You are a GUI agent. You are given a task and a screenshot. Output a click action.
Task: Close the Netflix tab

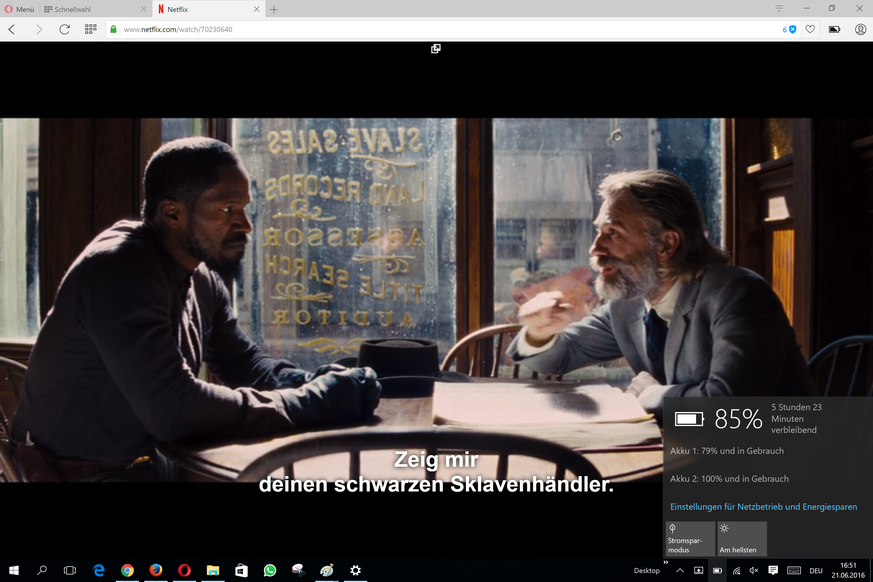tap(256, 9)
